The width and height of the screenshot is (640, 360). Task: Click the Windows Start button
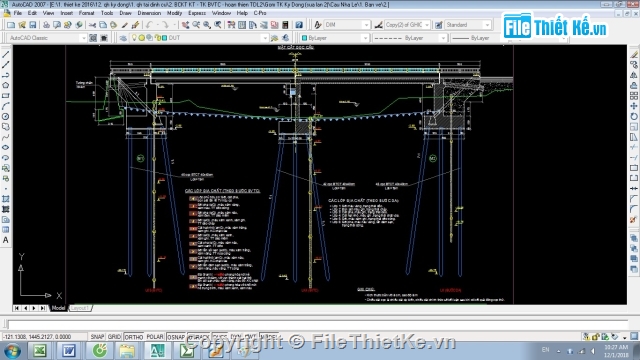12,351
